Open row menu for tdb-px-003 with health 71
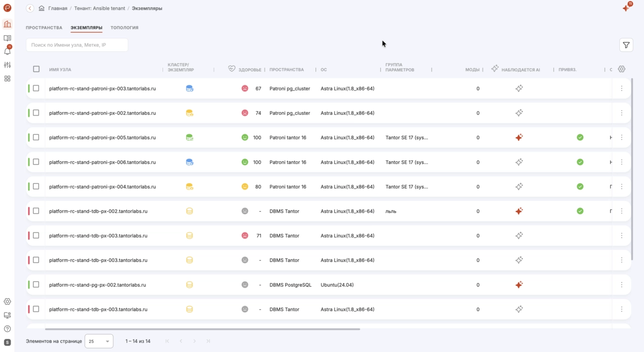This screenshot has width=644, height=352. 621,235
